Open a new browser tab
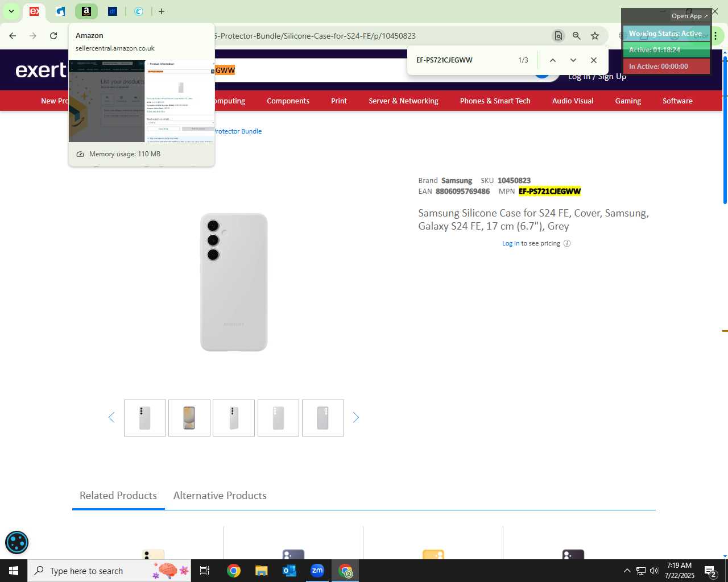 pos(162,11)
